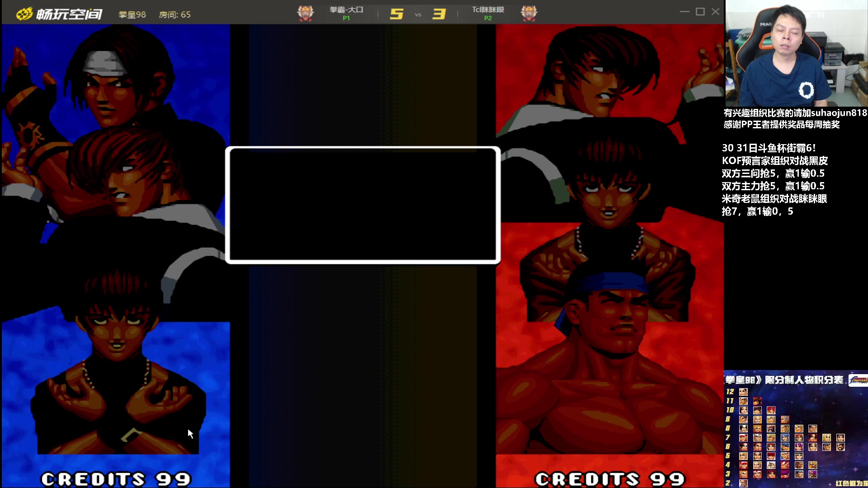Click first character icon in row 3
This screenshot has width=868, height=488.
click(x=744, y=474)
